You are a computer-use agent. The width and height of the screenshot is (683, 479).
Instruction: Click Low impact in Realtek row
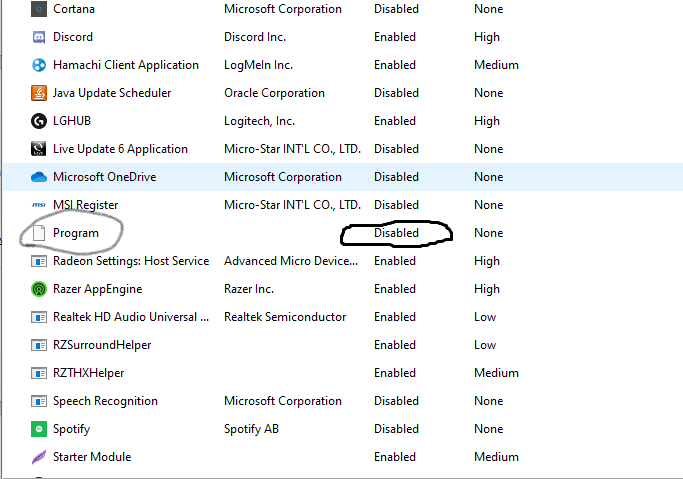pos(485,317)
